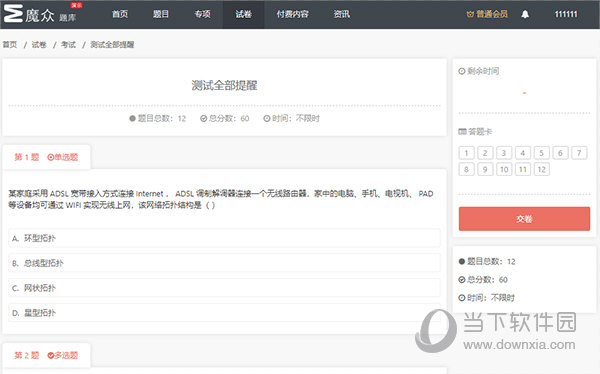This screenshot has height=374, width=600.
Task: Click the 魔众 logo in header
Action: point(41,14)
